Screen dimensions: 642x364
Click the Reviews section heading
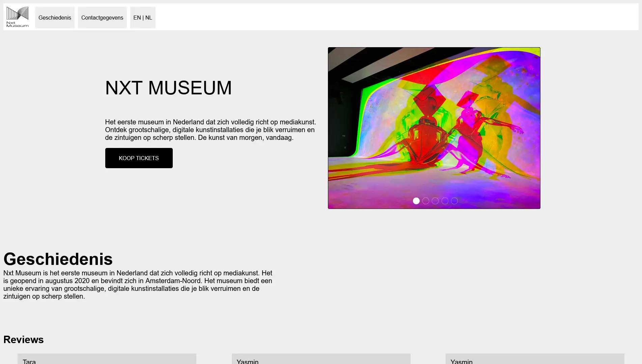pyautogui.click(x=24, y=339)
